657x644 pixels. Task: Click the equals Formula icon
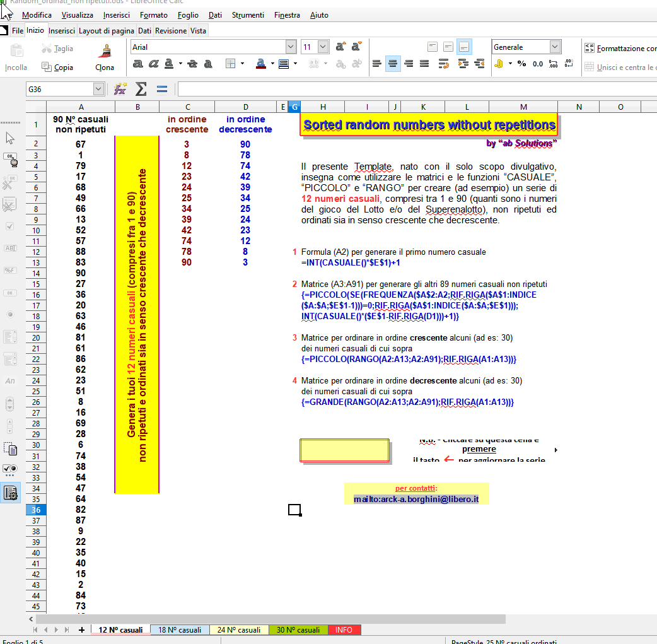coord(162,89)
